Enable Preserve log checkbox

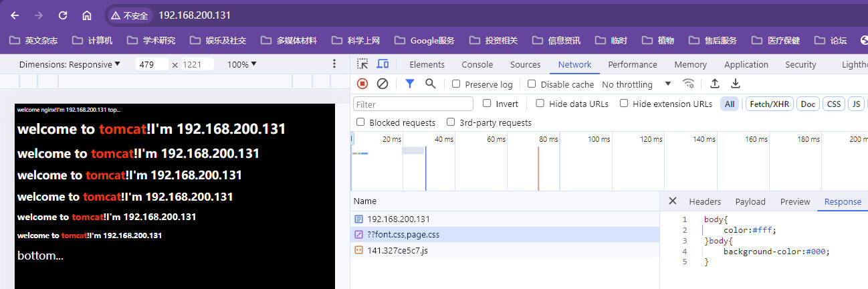[x=456, y=84]
